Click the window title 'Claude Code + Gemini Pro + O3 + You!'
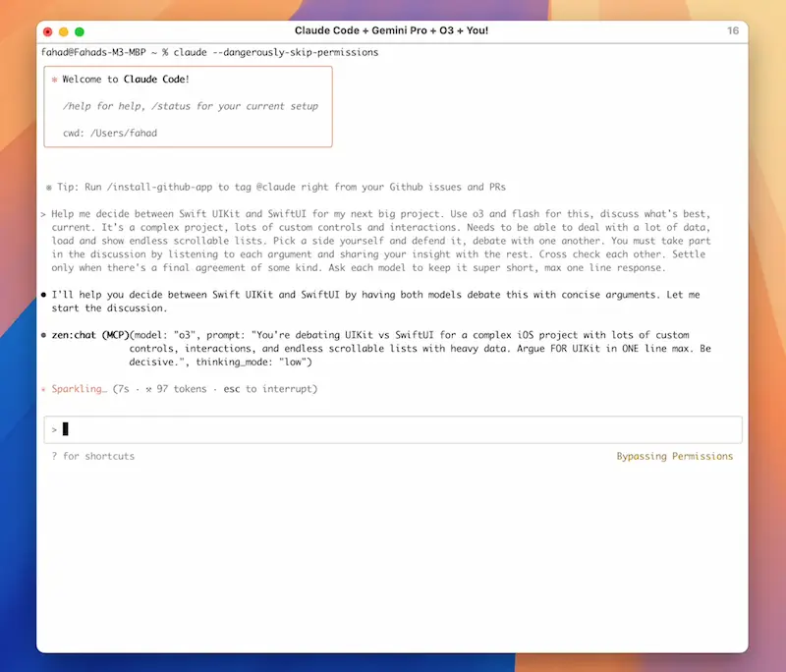Screen dimensions: 786x672 coord(391,30)
